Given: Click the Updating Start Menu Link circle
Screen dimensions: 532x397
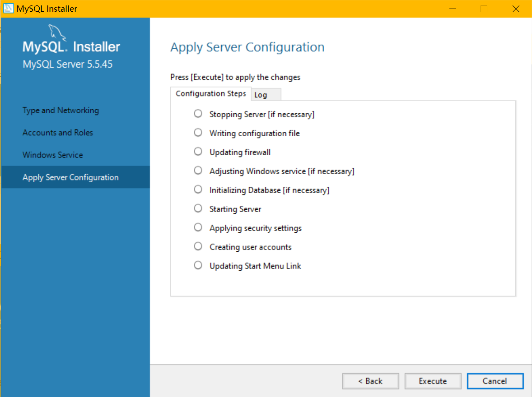Looking at the screenshot, I should 198,265.
